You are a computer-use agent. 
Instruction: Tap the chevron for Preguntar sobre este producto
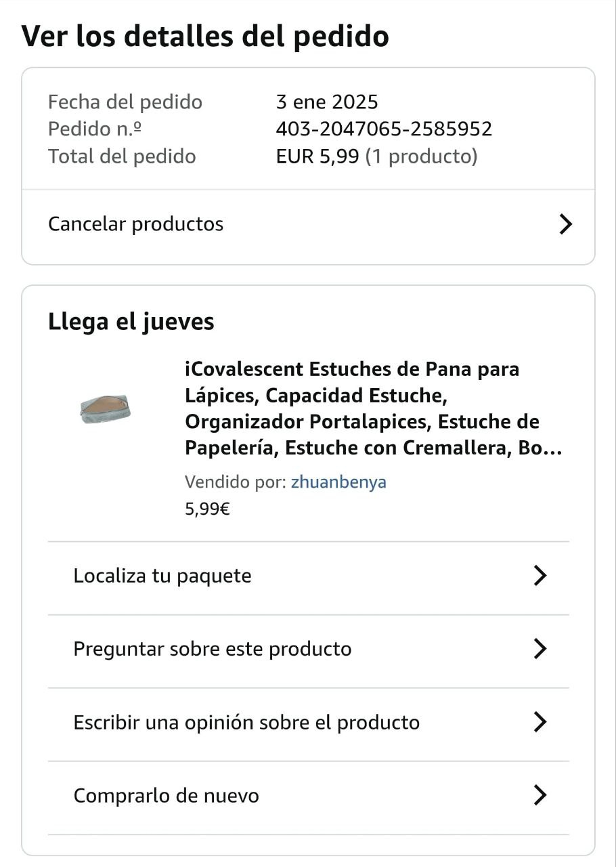click(540, 649)
